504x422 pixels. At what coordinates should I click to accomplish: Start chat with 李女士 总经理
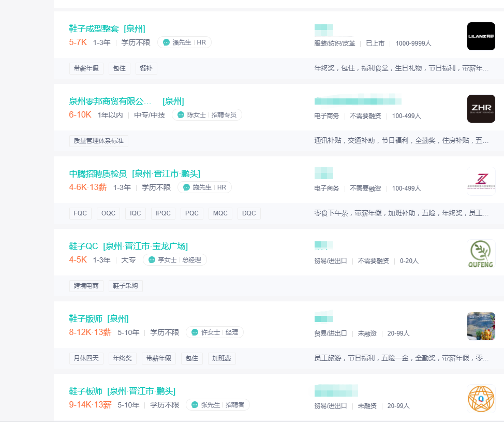[152, 260]
